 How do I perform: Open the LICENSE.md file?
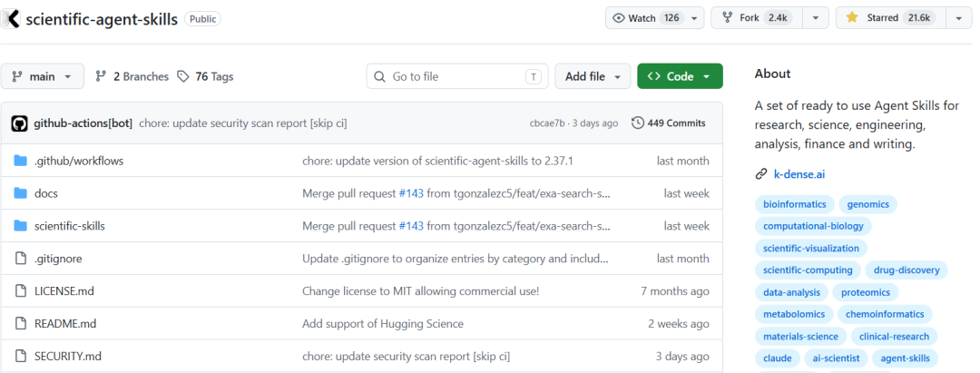[x=64, y=290]
